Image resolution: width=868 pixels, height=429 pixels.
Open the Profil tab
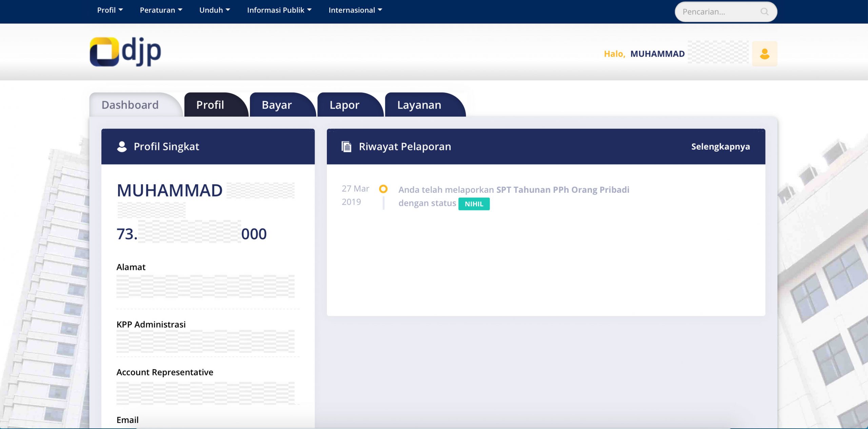click(x=210, y=105)
